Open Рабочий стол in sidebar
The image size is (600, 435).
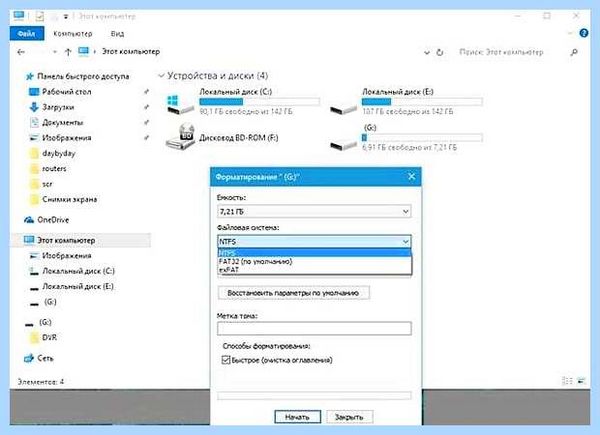click(67, 92)
